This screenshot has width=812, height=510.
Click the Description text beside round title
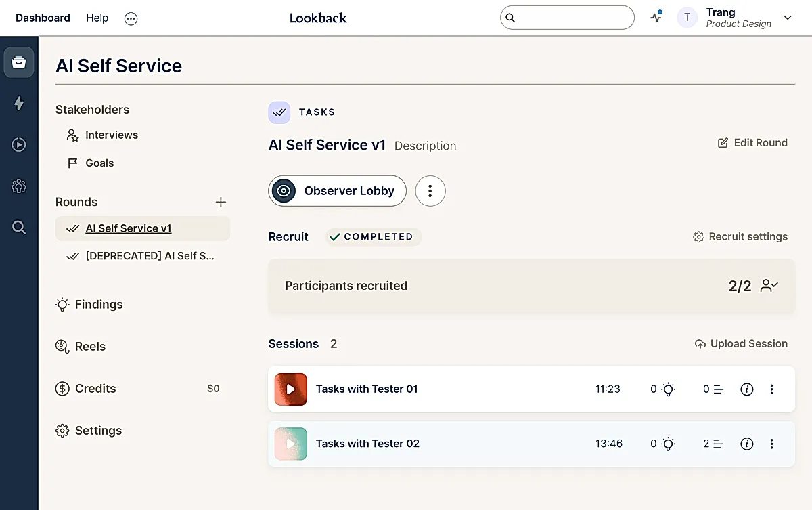point(425,146)
